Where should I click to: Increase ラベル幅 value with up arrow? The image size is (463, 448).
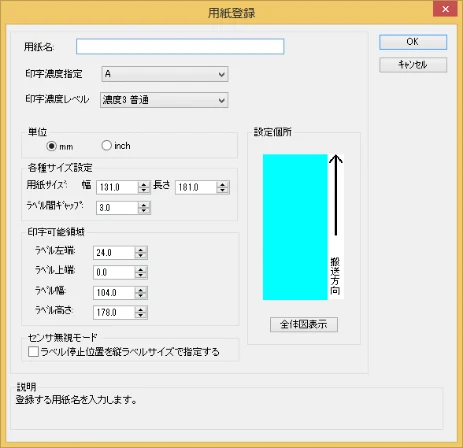click(x=141, y=290)
